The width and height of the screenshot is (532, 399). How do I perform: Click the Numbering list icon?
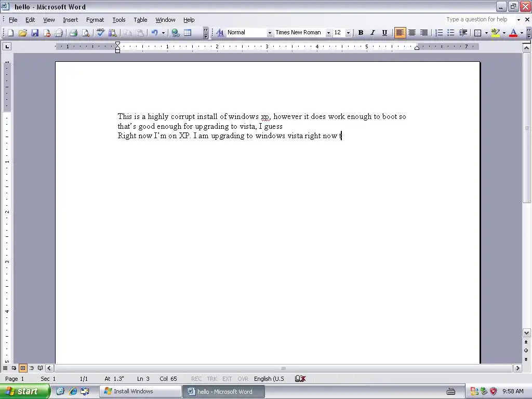click(x=438, y=33)
